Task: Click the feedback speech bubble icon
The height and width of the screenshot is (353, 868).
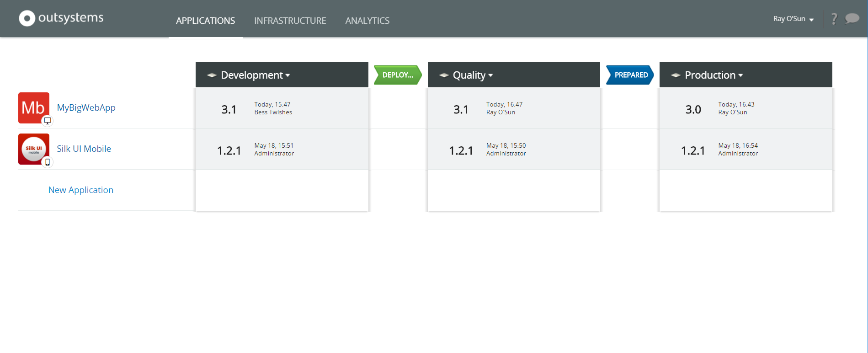Action: (x=852, y=19)
